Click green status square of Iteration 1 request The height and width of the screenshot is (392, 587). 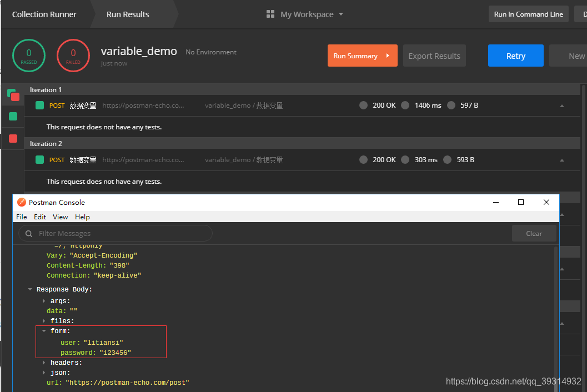(x=39, y=105)
